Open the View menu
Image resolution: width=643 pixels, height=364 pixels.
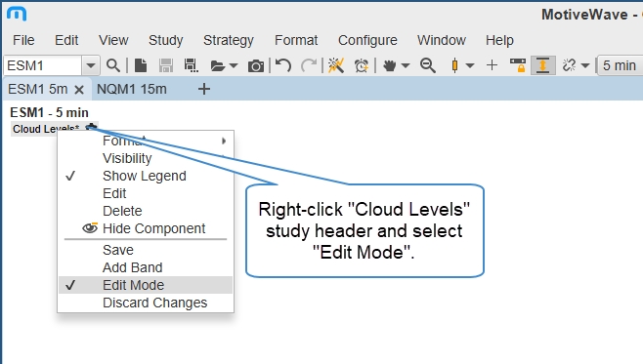[x=113, y=40]
